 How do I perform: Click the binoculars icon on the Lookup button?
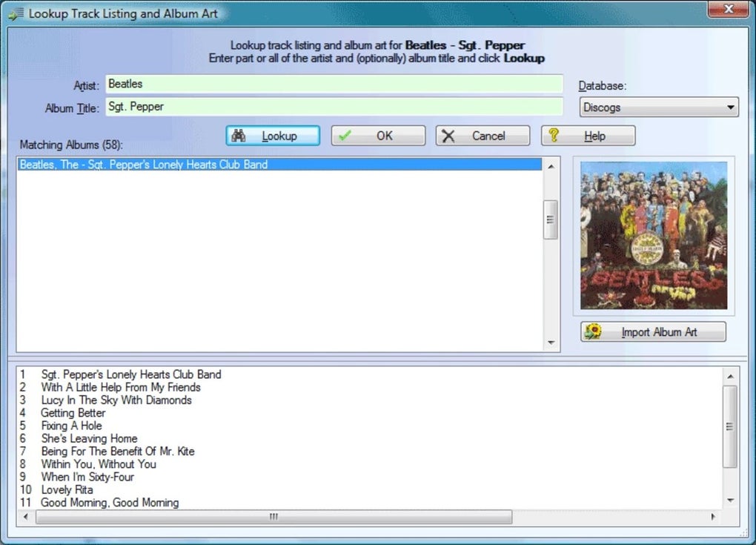click(x=240, y=135)
